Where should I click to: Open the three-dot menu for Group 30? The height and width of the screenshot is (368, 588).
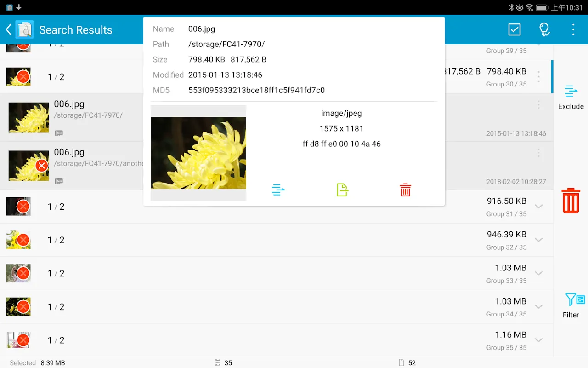tap(539, 77)
